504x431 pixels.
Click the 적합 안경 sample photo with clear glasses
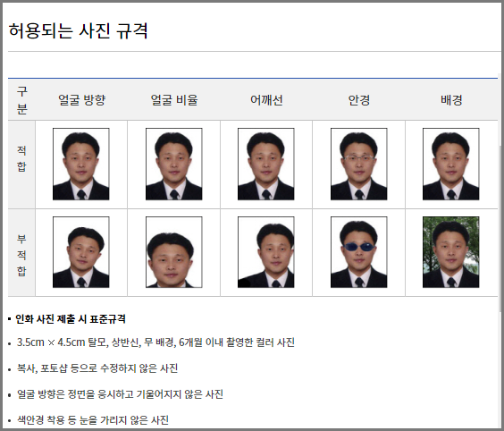[358, 164]
